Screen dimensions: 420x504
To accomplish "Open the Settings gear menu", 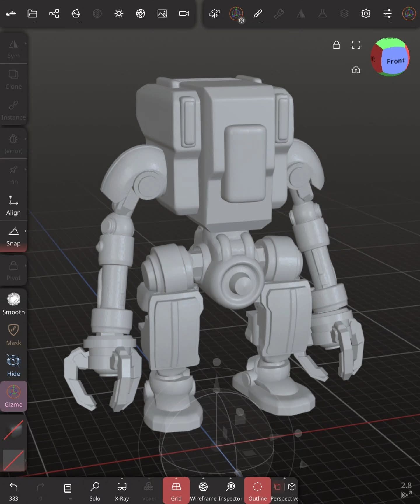I will (x=366, y=14).
